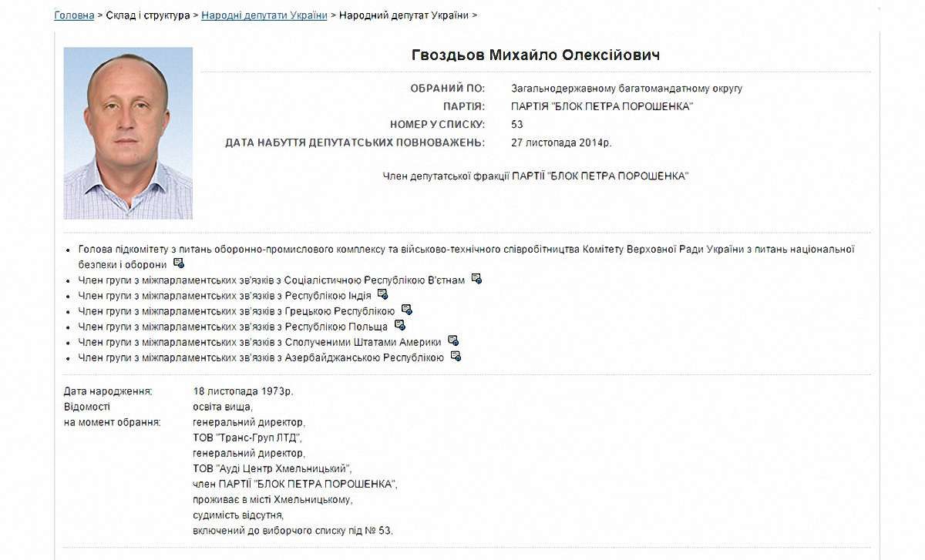This screenshot has height=560, width=925.
Task: Click details icon for United States group
Action: pyautogui.click(x=453, y=340)
